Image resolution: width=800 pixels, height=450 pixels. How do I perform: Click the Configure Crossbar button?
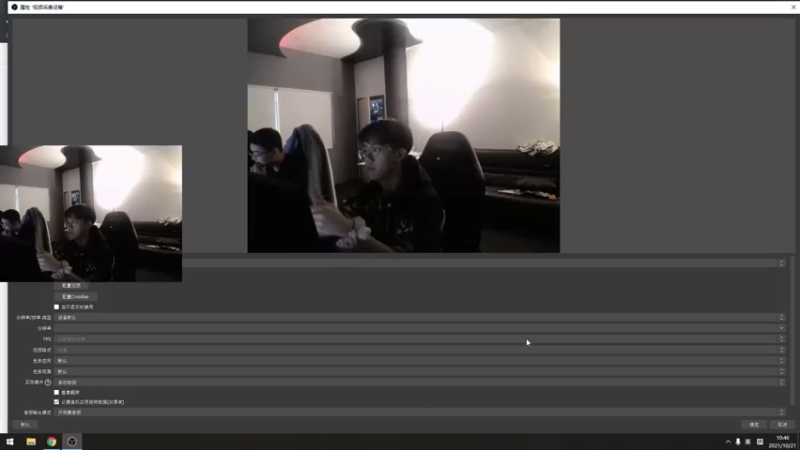76,296
